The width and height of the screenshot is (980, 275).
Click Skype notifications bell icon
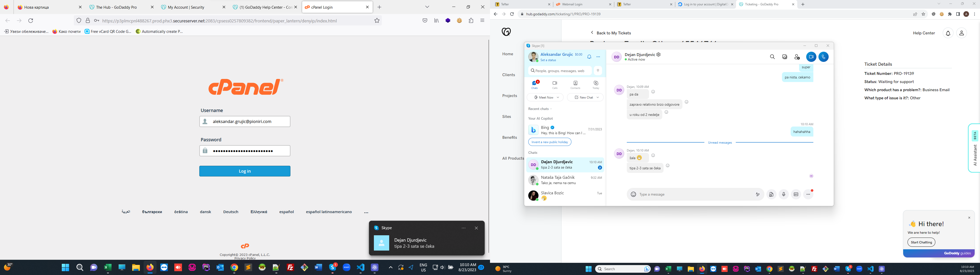coord(589,57)
